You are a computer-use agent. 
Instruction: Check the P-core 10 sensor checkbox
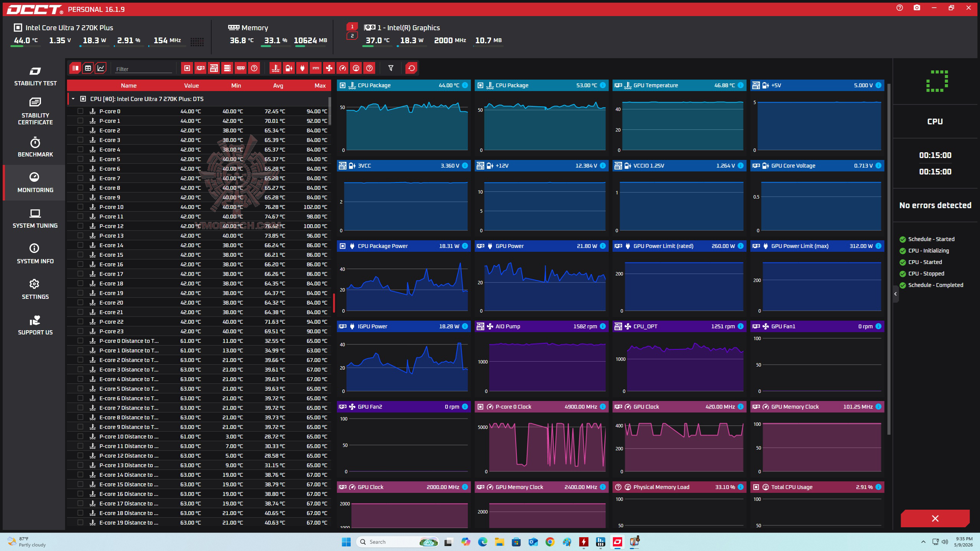tap(80, 207)
